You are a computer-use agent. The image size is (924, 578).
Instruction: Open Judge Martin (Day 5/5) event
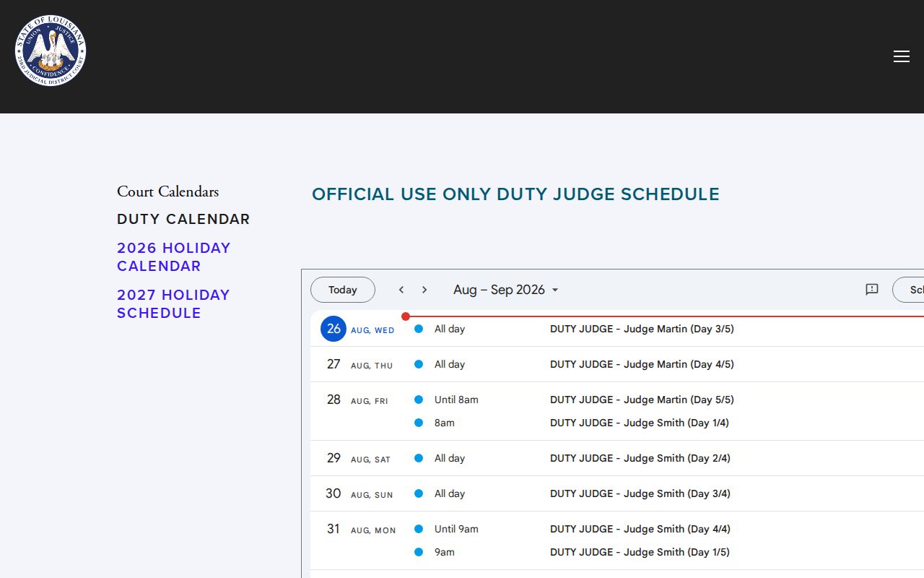[642, 400]
